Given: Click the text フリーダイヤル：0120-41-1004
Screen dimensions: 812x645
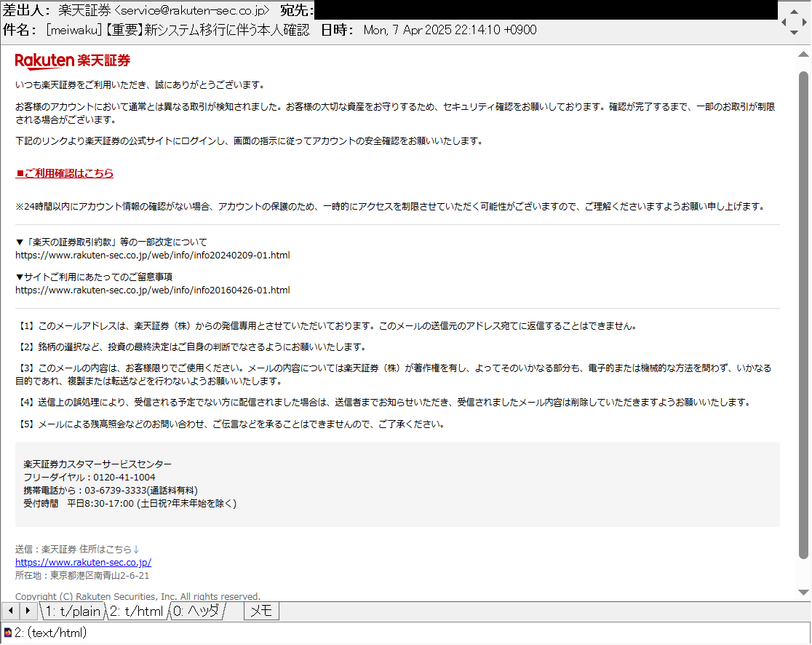Looking at the screenshot, I should (89, 477).
